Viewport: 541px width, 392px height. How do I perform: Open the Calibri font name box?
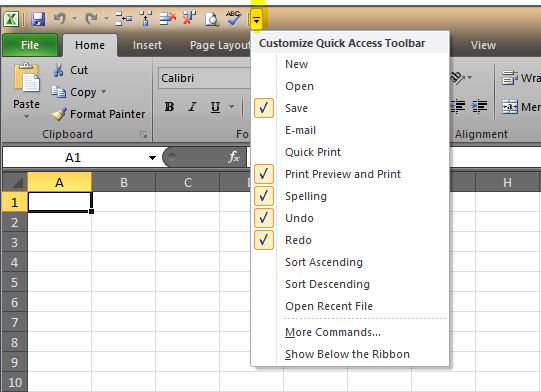point(205,78)
